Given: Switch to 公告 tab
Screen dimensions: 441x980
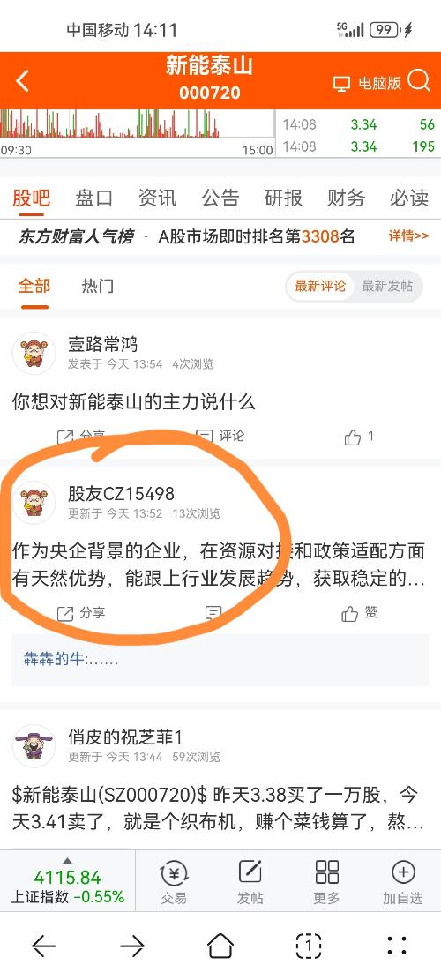Looking at the screenshot, I should tap(220, 198).
